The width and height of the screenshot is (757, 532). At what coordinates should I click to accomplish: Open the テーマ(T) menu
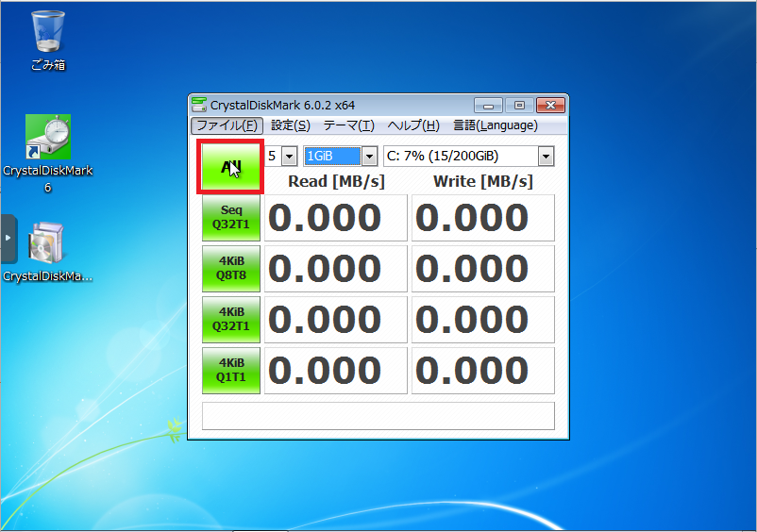click(x=348, y=125)
